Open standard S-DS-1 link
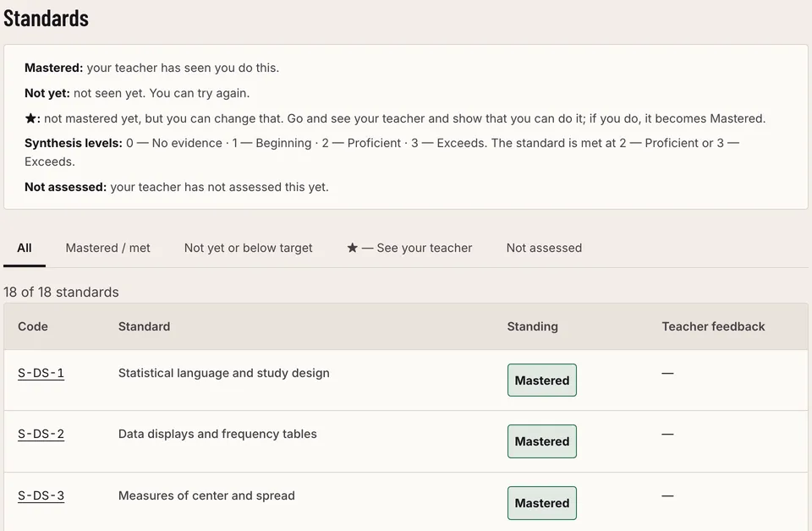This screenshot has height=531, width=812. 41,373
